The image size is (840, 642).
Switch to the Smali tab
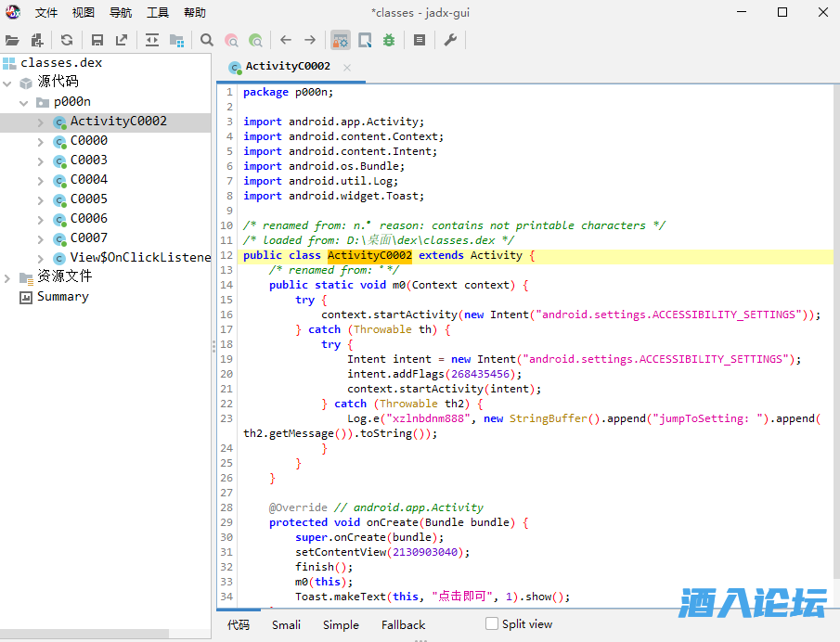click(x=286, y=625)
